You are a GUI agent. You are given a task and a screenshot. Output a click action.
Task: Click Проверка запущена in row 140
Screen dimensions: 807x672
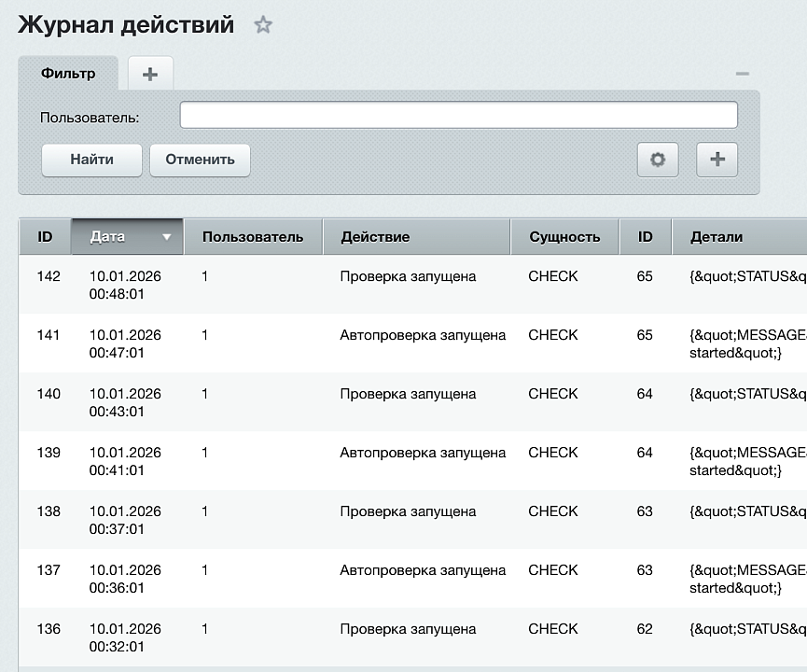408,394
